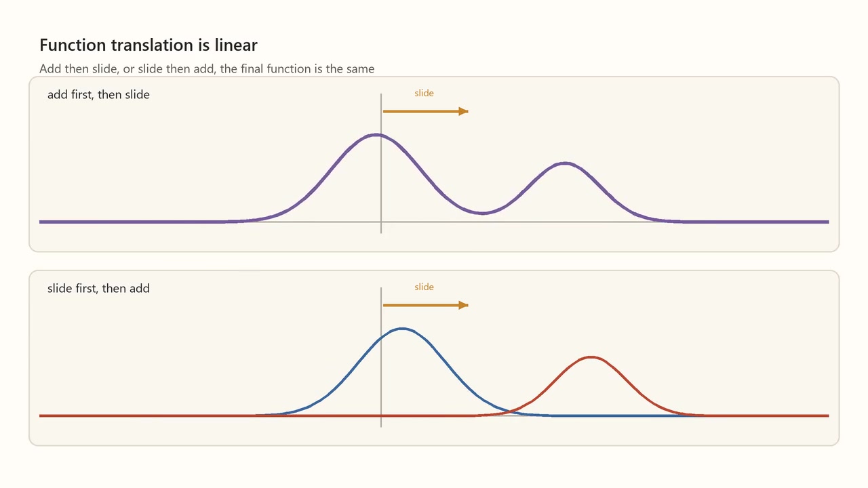Click the gray vertical axis line in the upper panel
The height and width of the screenshot is (488, 868).
click(381, 163)
